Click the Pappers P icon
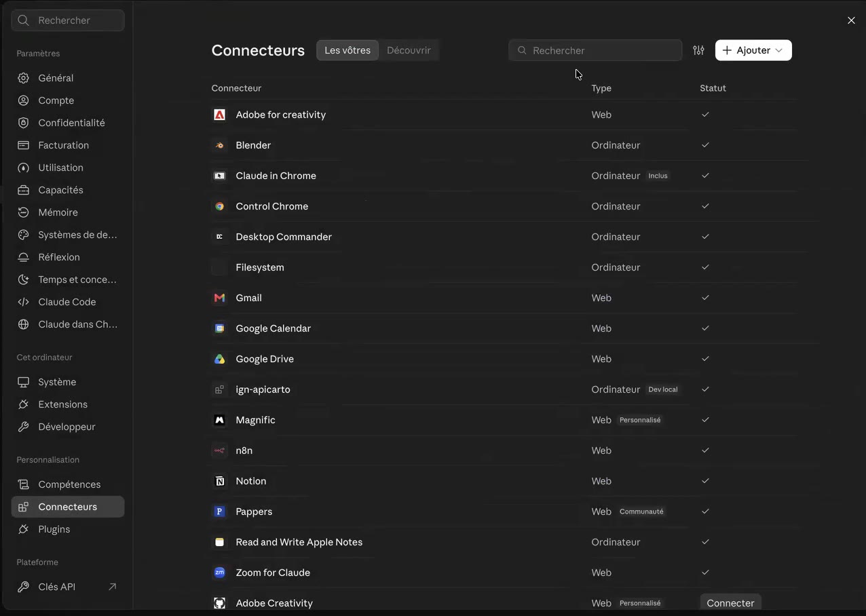866x616 pixels. (x=219, y=512)
